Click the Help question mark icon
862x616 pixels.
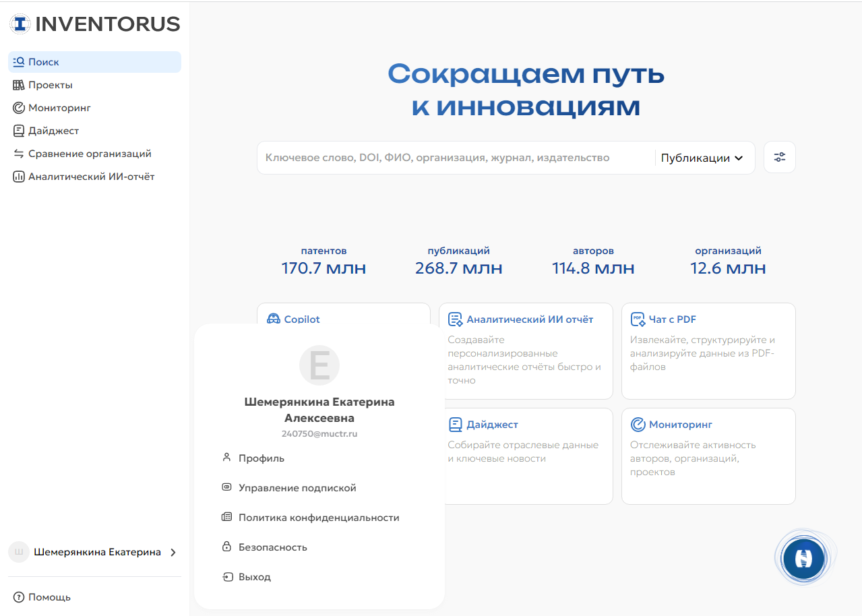coord(18,597)
